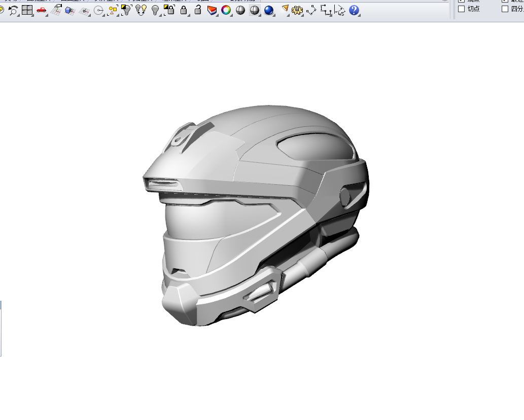Open the Layers panel icon

pyautogui.click(x=212, y=10)
